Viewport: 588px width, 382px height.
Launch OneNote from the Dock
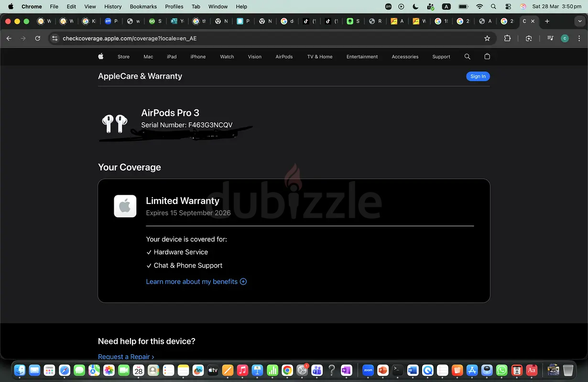[x=346, y=370]
